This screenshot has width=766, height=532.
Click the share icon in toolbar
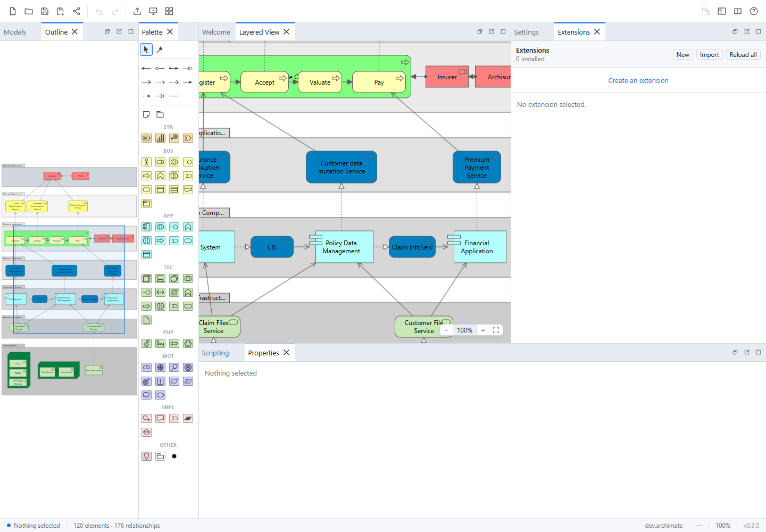coord(77,11)
